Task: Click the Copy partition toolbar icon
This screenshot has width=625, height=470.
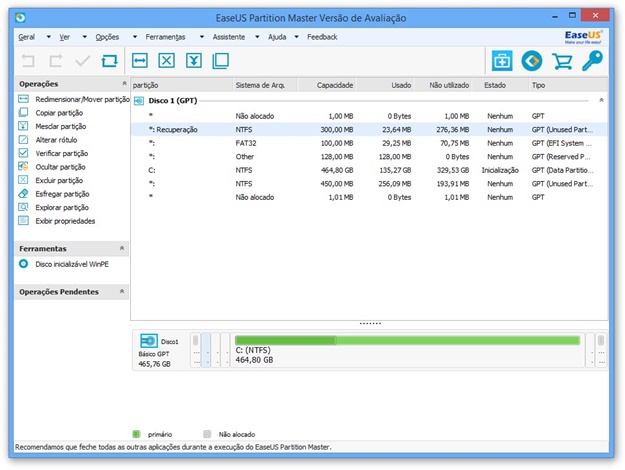Action: click(x=220, y=61)
